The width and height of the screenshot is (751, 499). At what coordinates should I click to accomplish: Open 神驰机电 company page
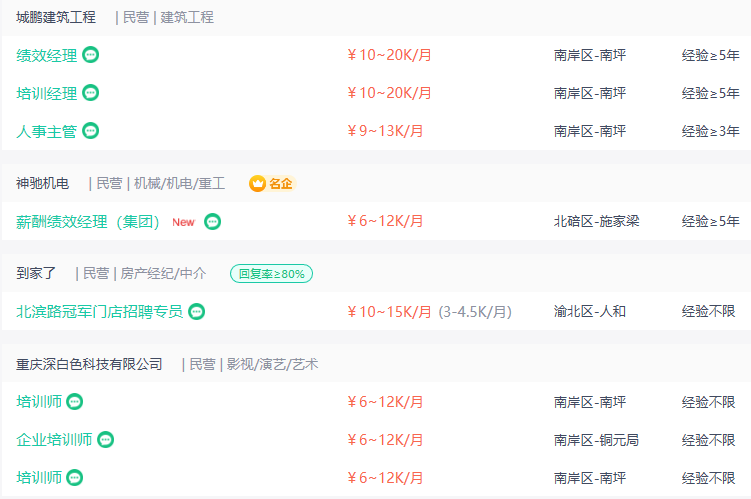coord(42,184)
